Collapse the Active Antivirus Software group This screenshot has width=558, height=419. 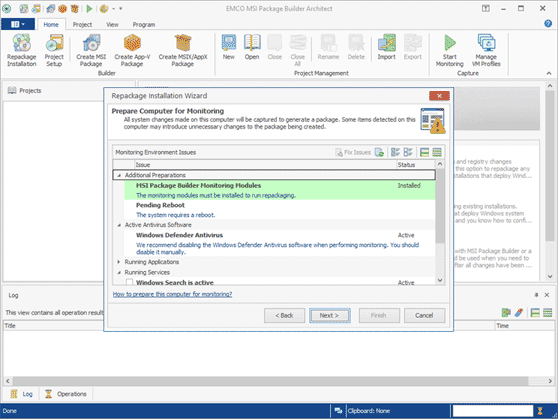pyautogui.click(x=119, y=225)
